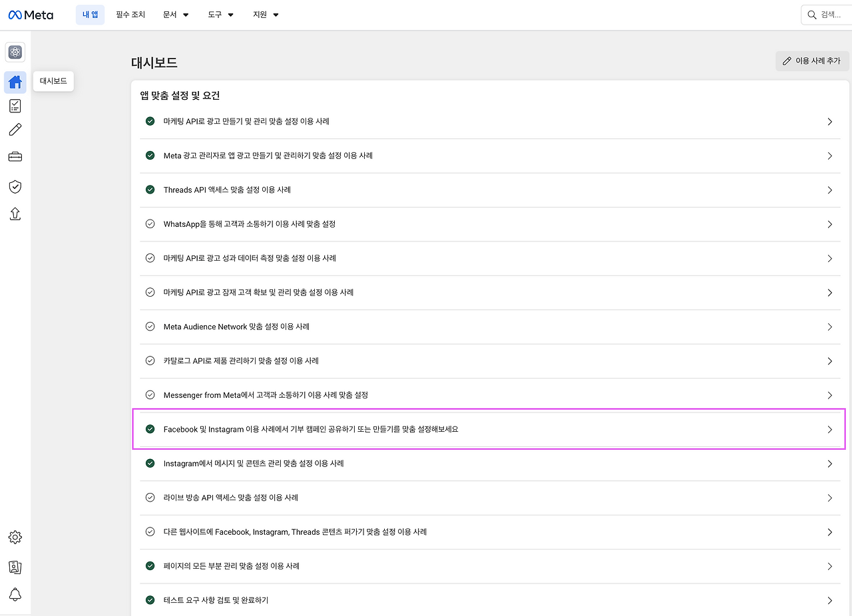
Task: Click the shield checkmark icon in sidebar
Action: pos(15,187)
